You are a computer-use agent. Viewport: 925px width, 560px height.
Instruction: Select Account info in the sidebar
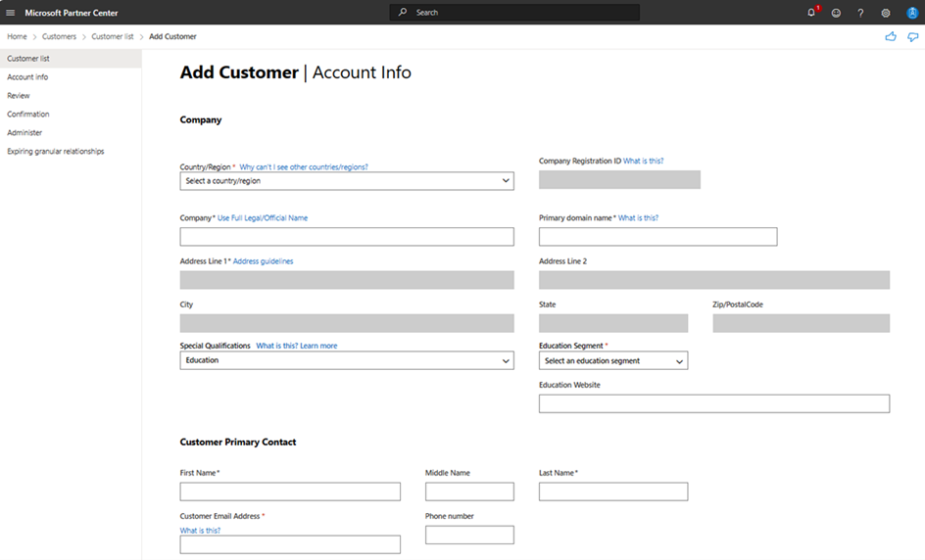coord(27,77)
